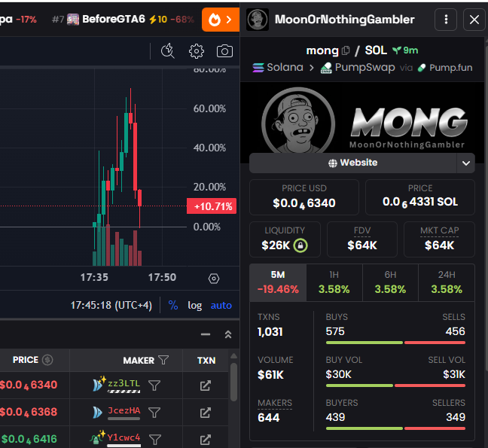
Task: Click the MAKERS label
Action: pos(274,403)
